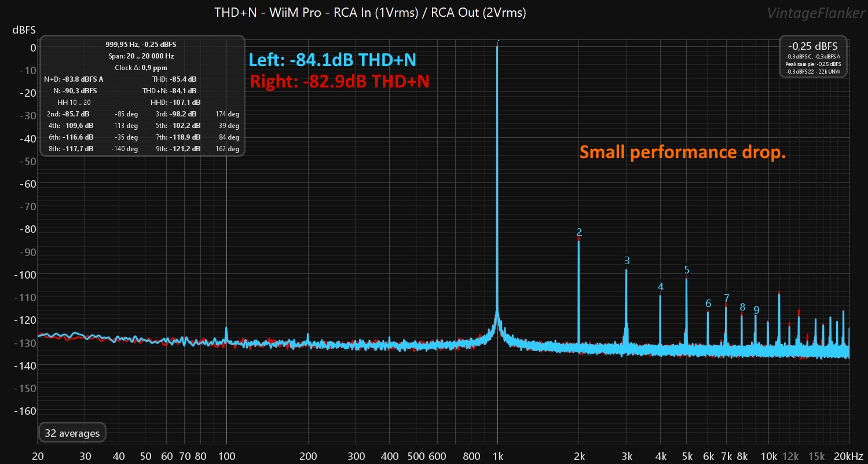Click the N+D: -83,8 dBFS A value

74,79
